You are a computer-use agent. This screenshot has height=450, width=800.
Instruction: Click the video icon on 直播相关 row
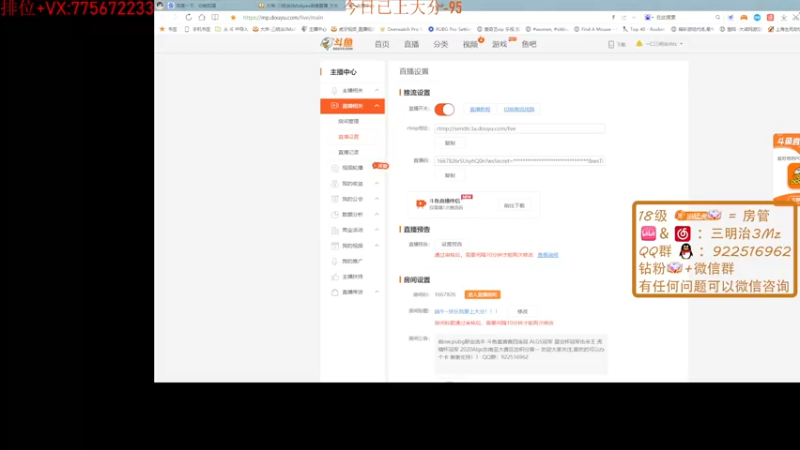click(334, 106)
